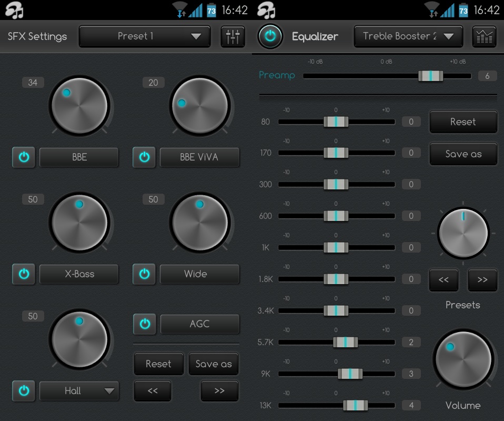Open the Hall reverb type dropdown
This screenshot has width=504, height=421.
coord(79,391)
